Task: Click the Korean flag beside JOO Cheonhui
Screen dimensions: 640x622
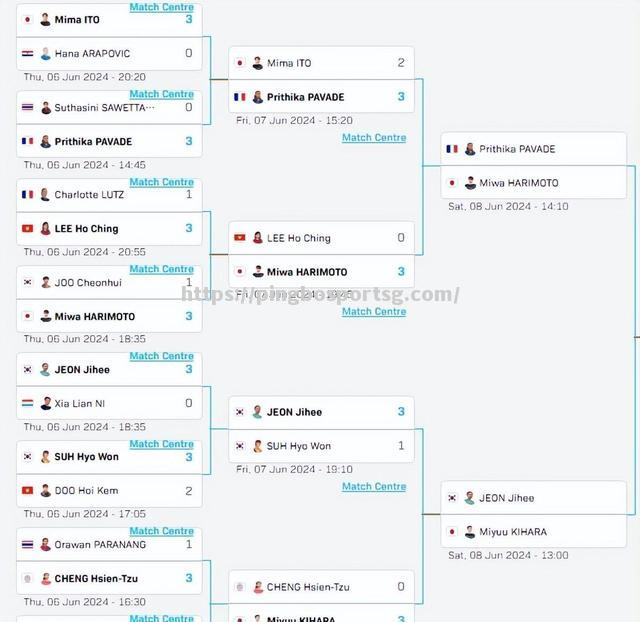Action: [x=27, y=282]
